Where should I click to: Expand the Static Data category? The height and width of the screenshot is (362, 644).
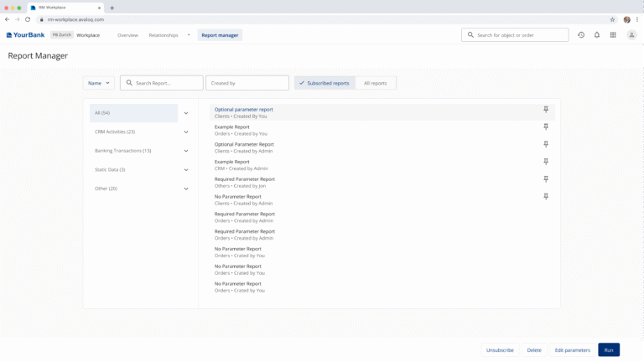tap(186, 170)
